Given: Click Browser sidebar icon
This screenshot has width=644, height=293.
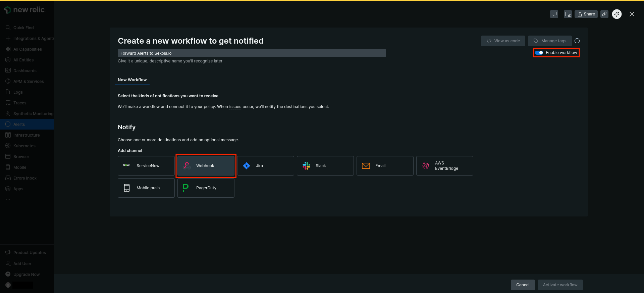Looking at the screenshot, I should [x=8, y=156].
